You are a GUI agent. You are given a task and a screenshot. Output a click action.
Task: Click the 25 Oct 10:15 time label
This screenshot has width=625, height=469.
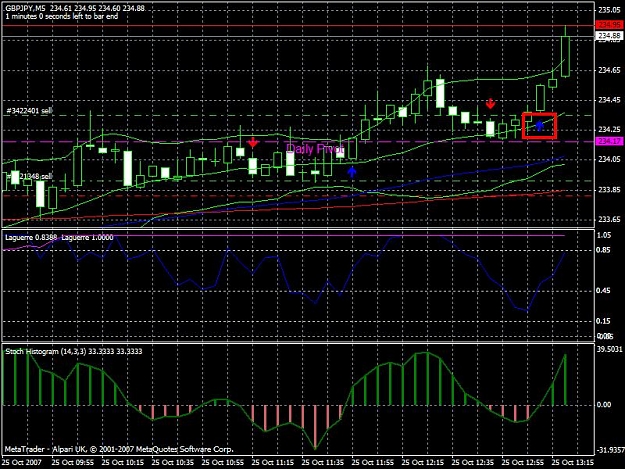tap(123, 462)
